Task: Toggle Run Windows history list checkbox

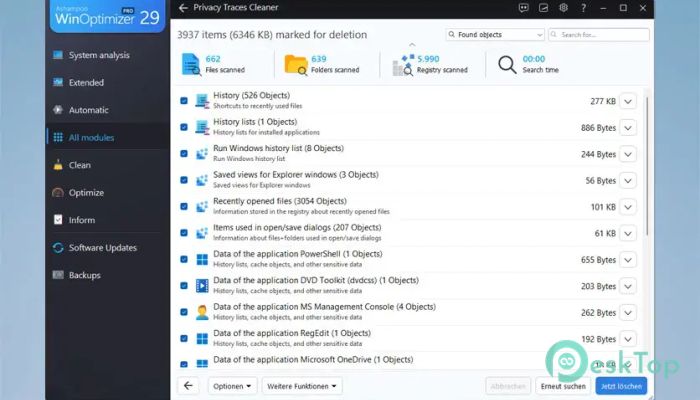Action: coord(183,153)
